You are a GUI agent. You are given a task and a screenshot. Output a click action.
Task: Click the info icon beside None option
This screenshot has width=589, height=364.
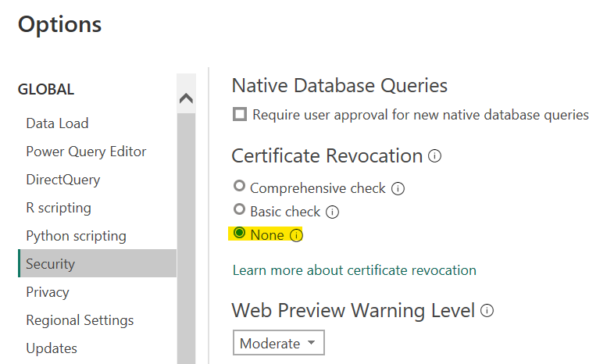tap(296, 235)
